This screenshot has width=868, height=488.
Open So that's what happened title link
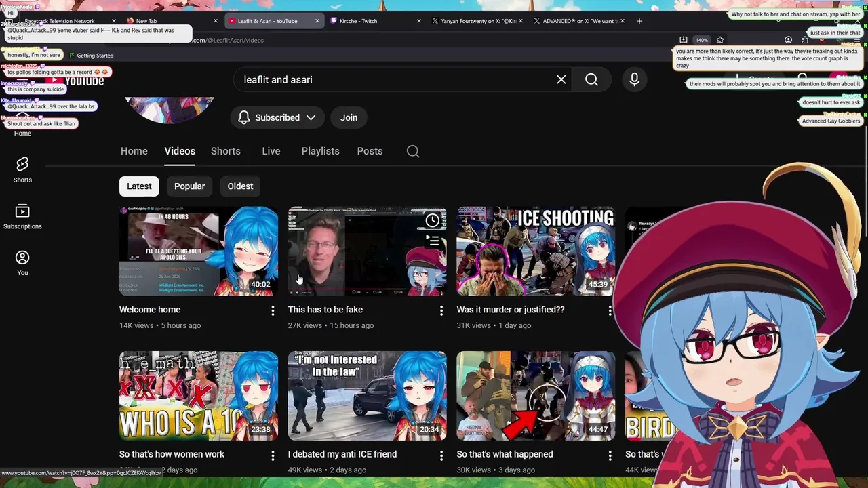[x=505, y=454]
